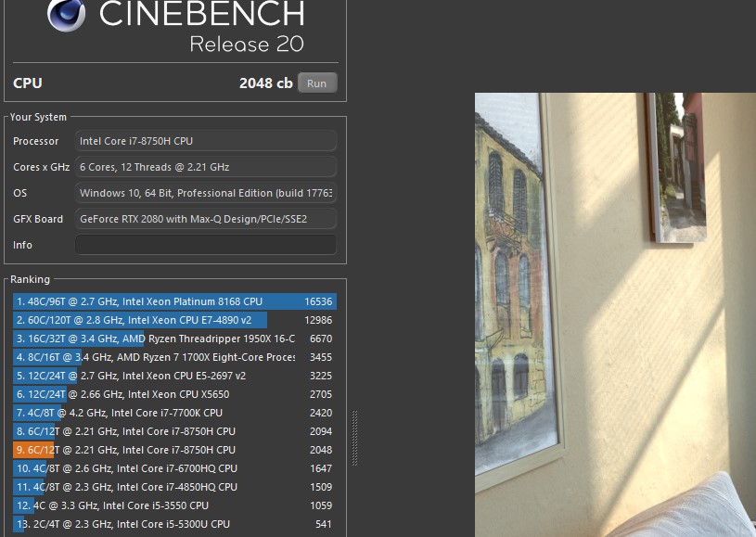Select the Xeon E7-4890 v2 ranking row

174,320
